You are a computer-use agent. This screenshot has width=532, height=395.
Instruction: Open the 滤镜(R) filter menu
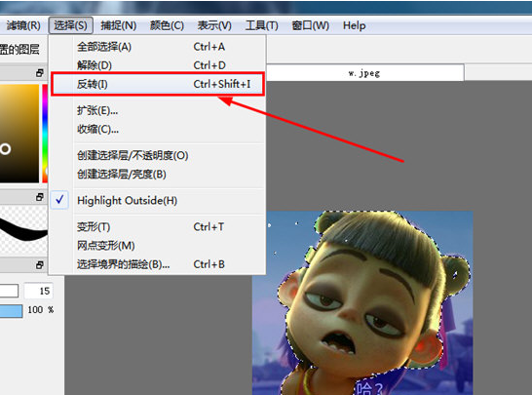(x=23, y=25)
